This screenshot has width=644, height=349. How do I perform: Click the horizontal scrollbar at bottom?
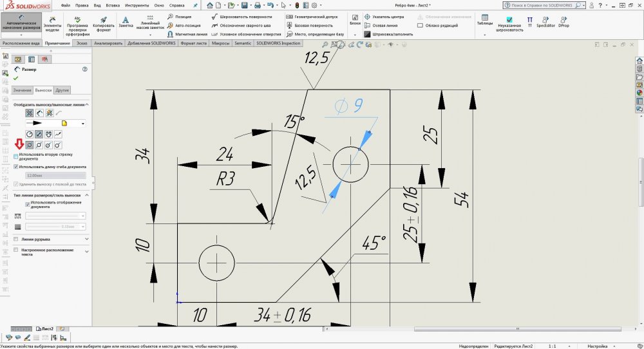[517, 329]
